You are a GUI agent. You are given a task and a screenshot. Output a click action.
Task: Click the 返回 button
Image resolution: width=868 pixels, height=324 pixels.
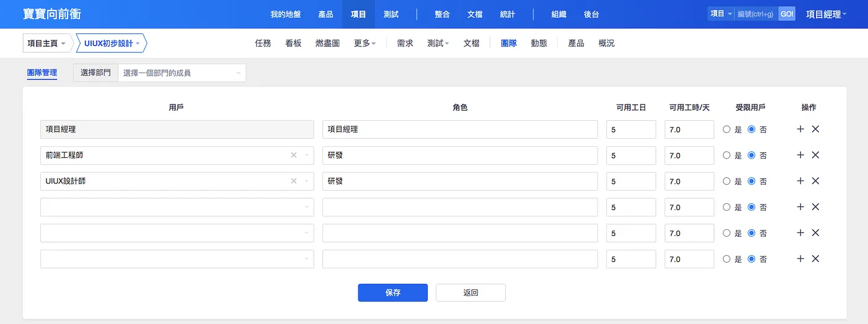471,292
